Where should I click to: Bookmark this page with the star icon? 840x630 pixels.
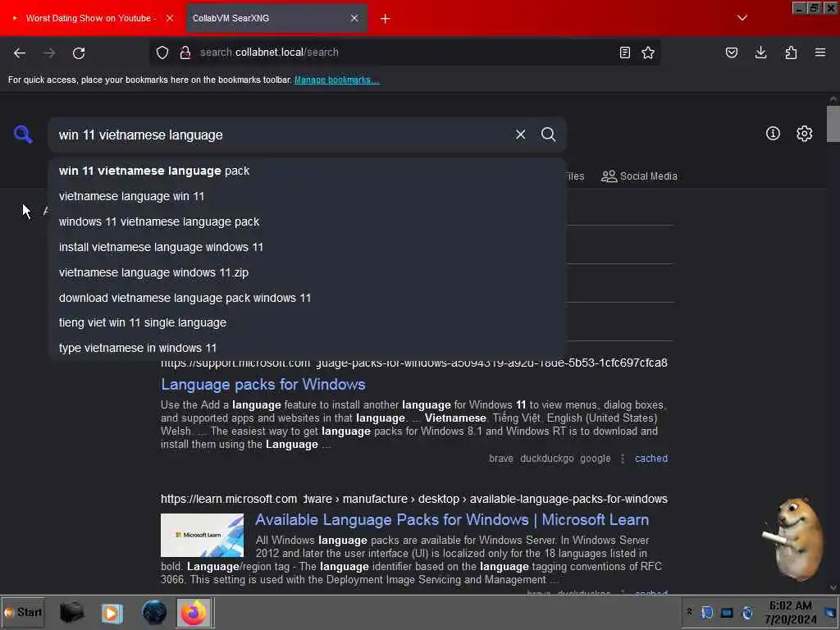[x=648, y=52]
